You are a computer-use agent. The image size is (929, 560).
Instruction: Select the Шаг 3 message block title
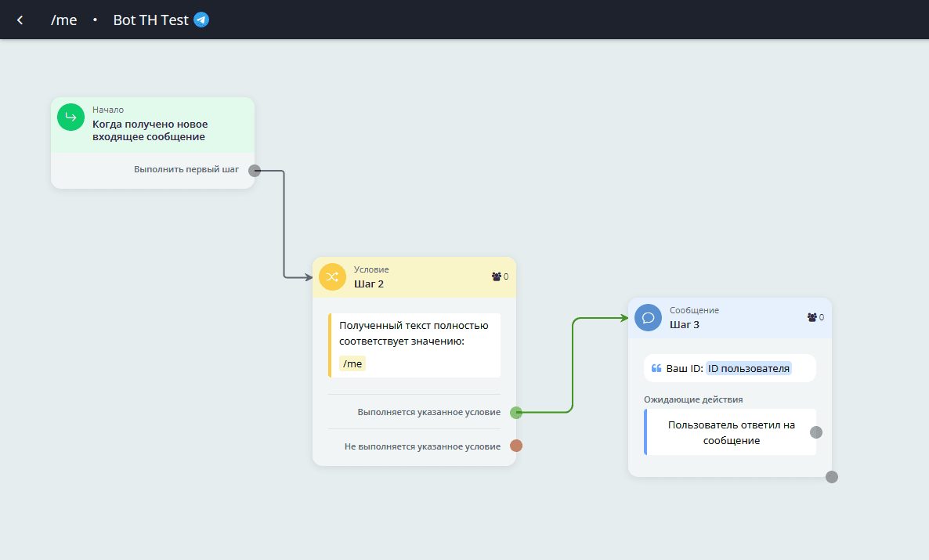pos(685,324)
